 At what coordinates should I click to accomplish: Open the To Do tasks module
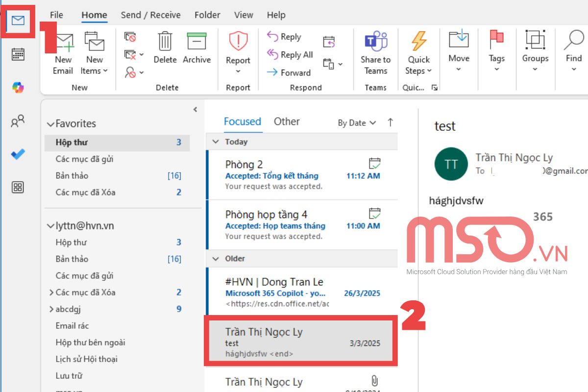[18, 154]
